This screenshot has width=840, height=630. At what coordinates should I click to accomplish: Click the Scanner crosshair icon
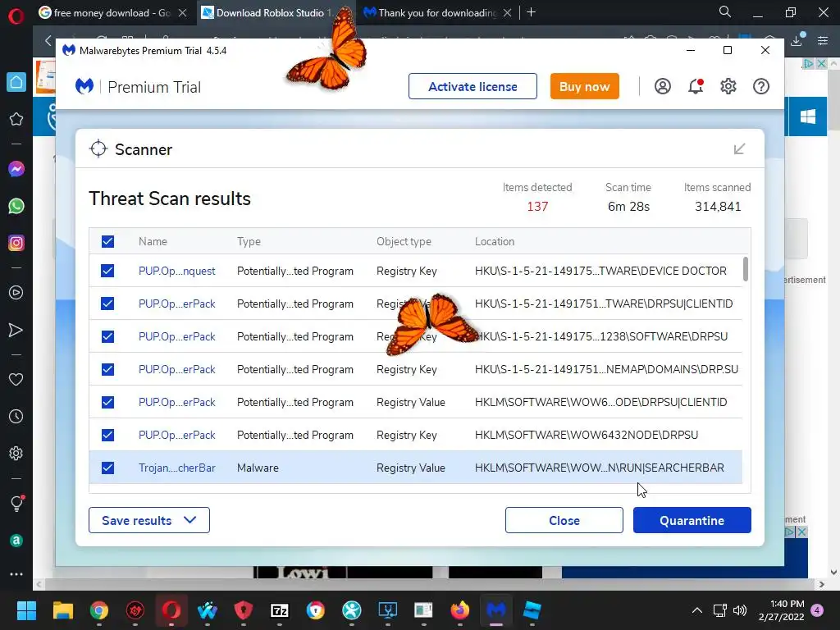(98, 149)
